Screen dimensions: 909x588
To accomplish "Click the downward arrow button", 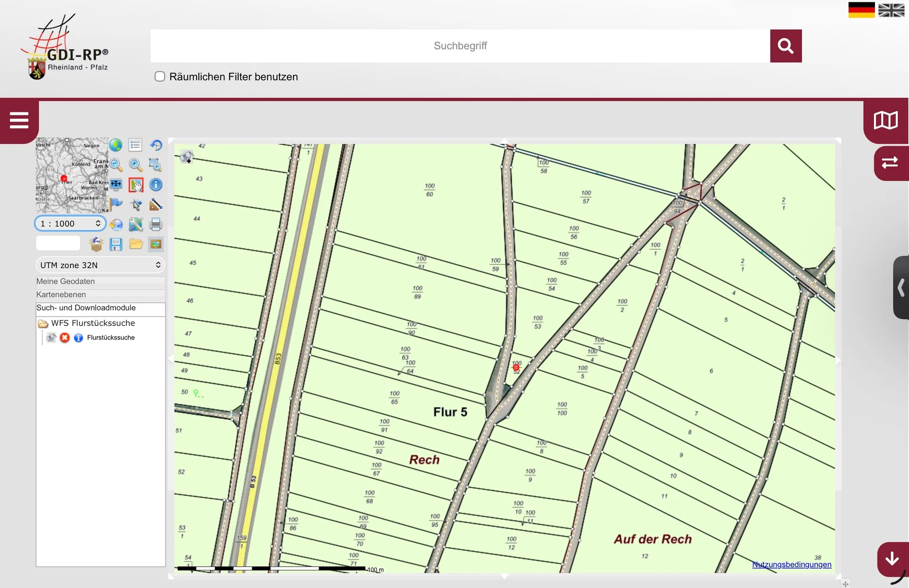I will click(892, 559).
